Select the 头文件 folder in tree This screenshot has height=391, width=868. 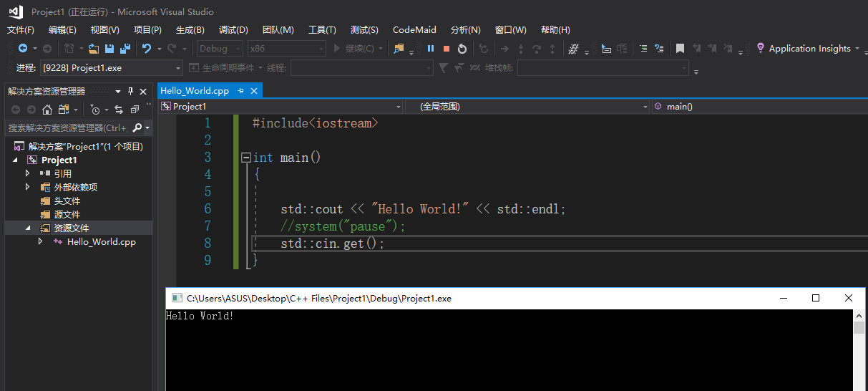click(67, 201)
